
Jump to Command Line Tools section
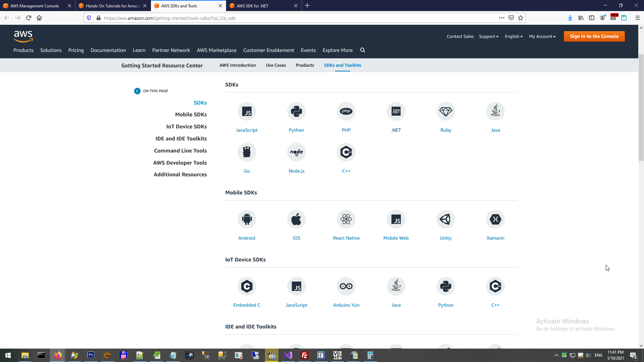point(180,150)
